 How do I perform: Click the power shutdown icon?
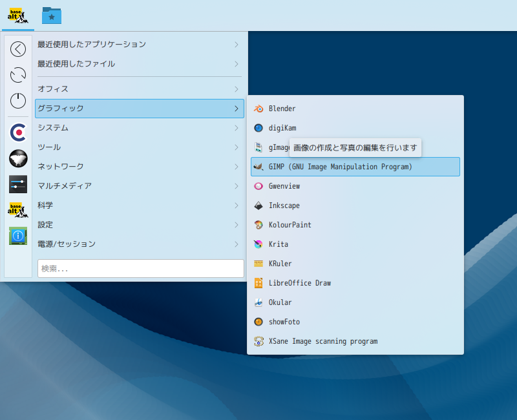click(18, 101)
